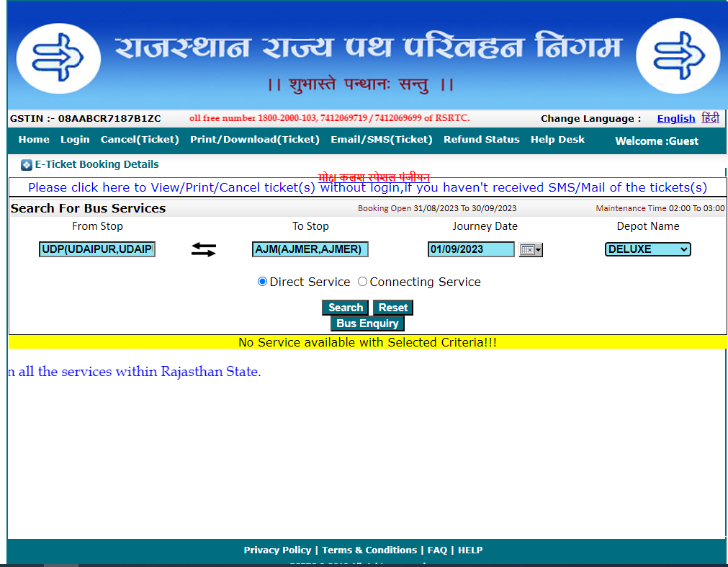Click the From Stop input field
This screenshot has width=728, height=567.
click(x=97, y=249)
